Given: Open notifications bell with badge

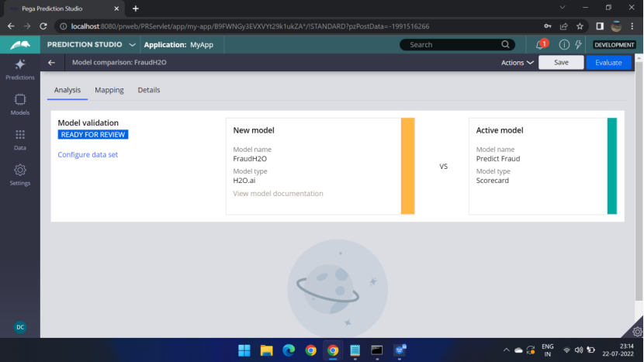Looking at the screenshot, I should tap(542, 44).
